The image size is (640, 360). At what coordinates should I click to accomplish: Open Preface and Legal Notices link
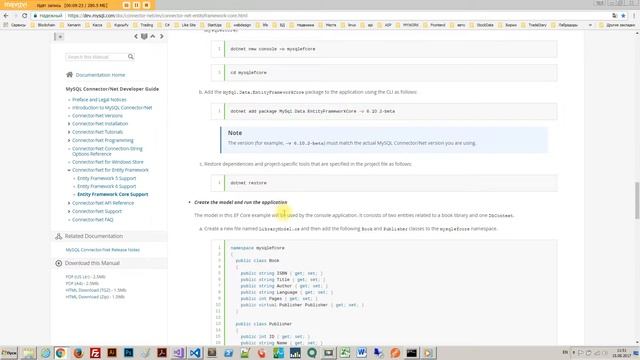(x=99, y=100)
